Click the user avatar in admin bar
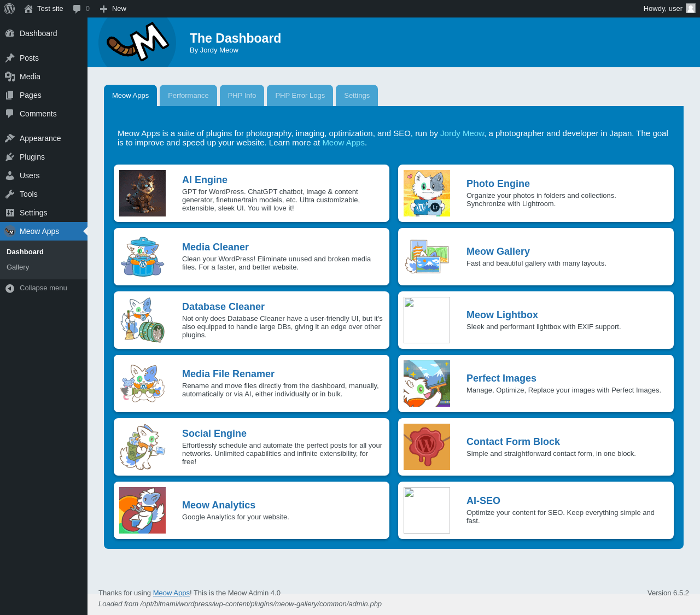 pos(691,9)
